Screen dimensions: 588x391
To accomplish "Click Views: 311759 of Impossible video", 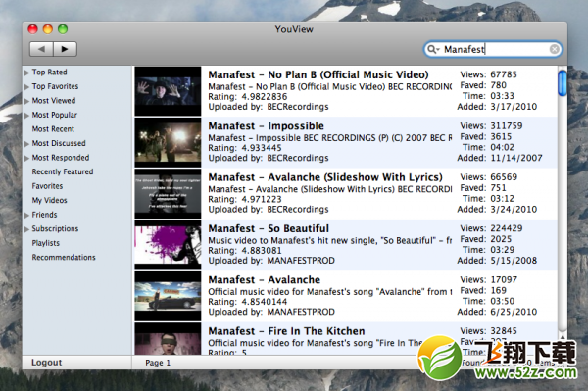I will (491, 125).
